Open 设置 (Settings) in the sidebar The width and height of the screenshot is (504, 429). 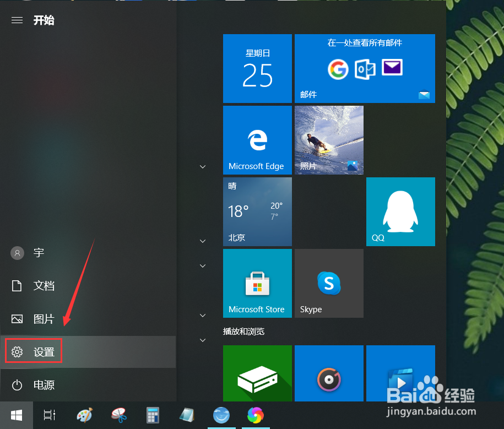click(33, 351)
